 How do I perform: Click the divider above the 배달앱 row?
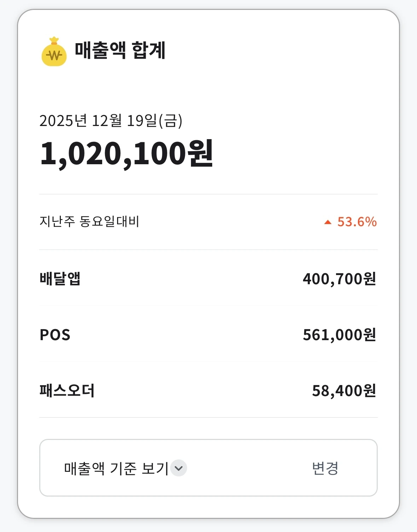[208, 250]
